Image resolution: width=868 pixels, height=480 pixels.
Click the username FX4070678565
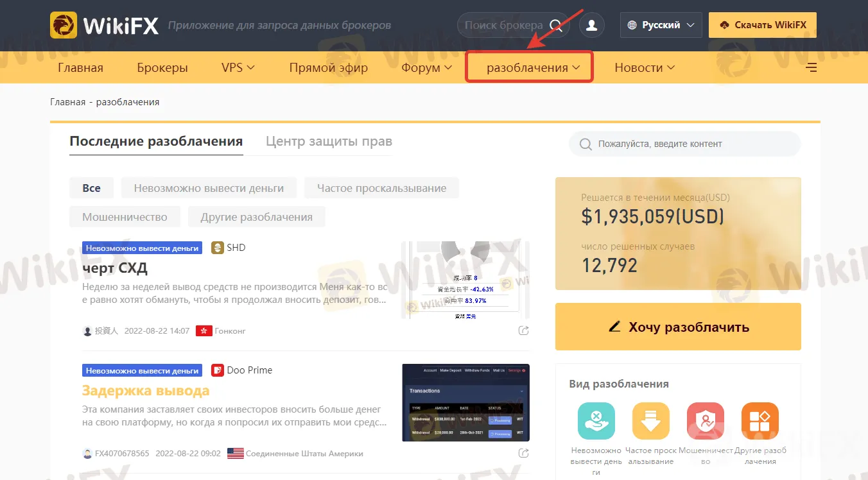(x=122, y=454)
